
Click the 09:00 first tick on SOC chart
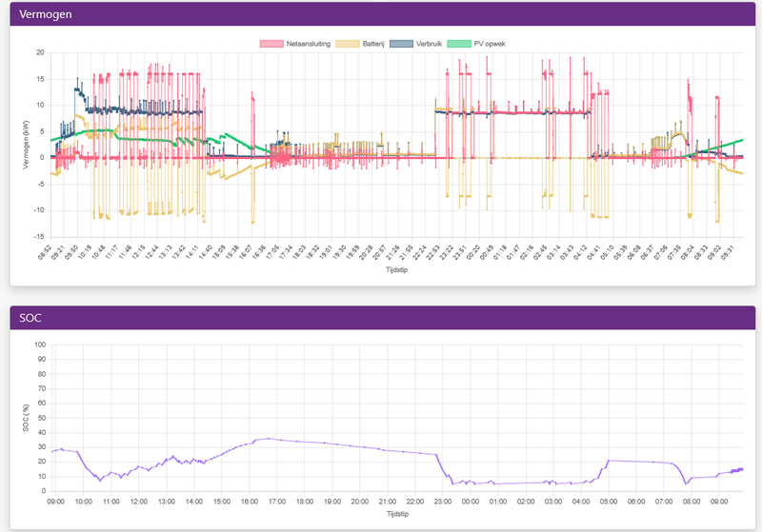click(x=55, y=502)
